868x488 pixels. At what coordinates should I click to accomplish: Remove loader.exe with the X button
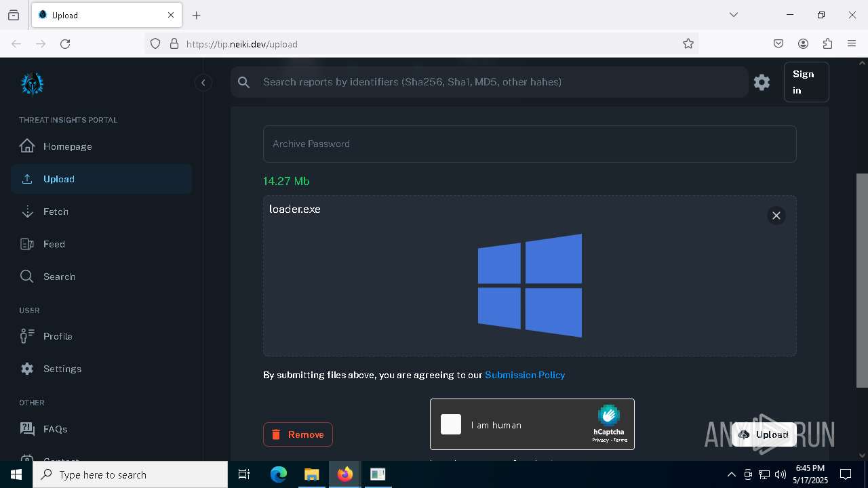click(776, 216)
